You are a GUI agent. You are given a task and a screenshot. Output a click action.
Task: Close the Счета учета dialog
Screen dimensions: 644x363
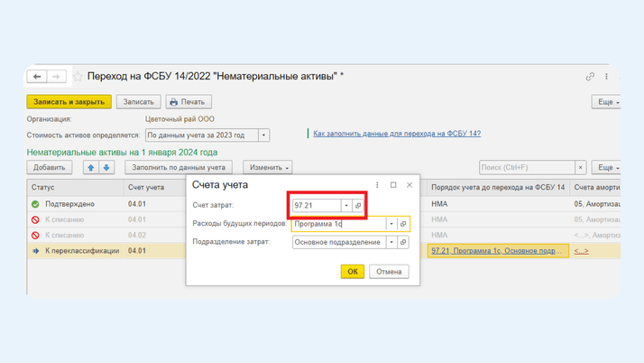(x=409, y=185)
